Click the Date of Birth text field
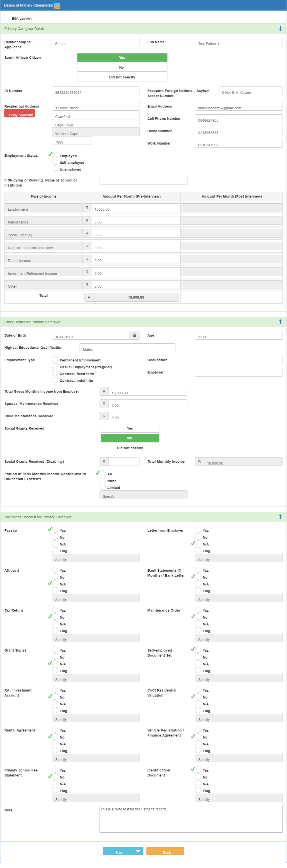Viewport: 287px width, 868px height. click(x=91, y=335)
